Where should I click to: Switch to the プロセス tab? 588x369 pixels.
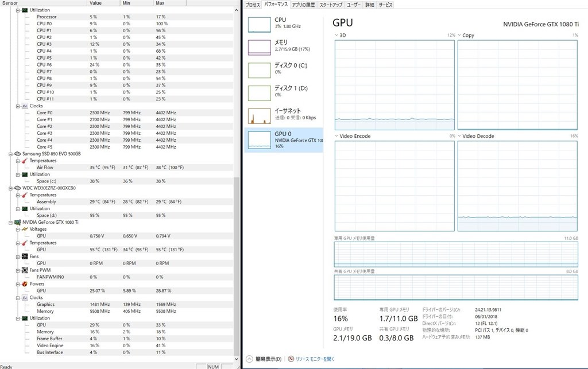tap(253, 5)
